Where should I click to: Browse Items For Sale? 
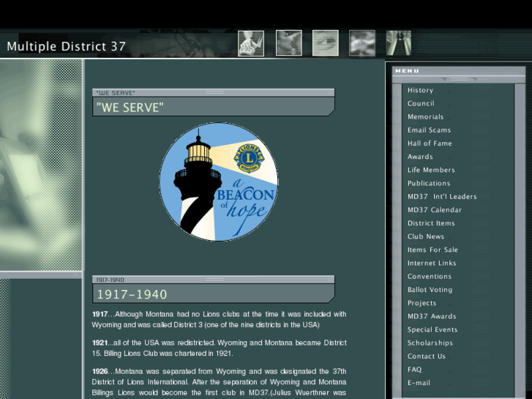tap(432, 250)
